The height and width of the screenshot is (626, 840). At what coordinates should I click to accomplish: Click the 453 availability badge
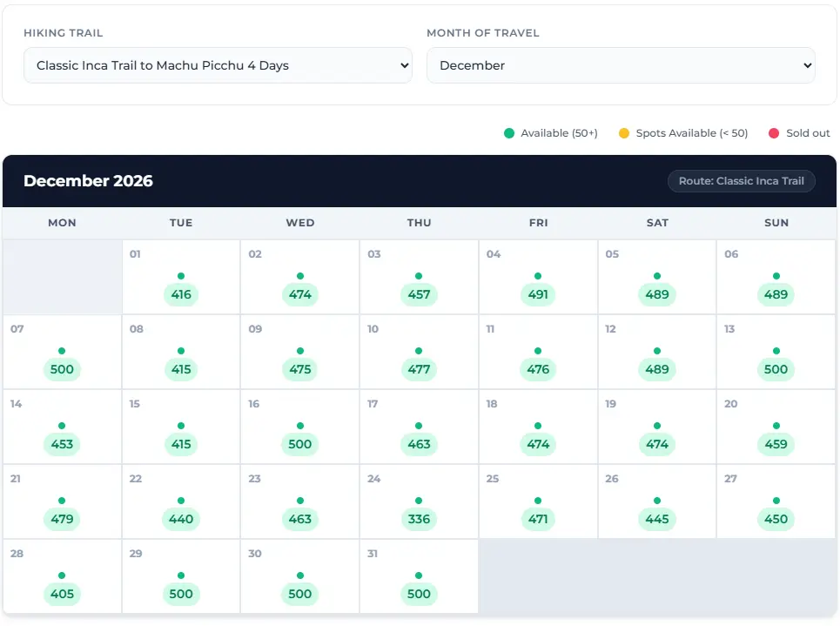click(x=62, y=444)
